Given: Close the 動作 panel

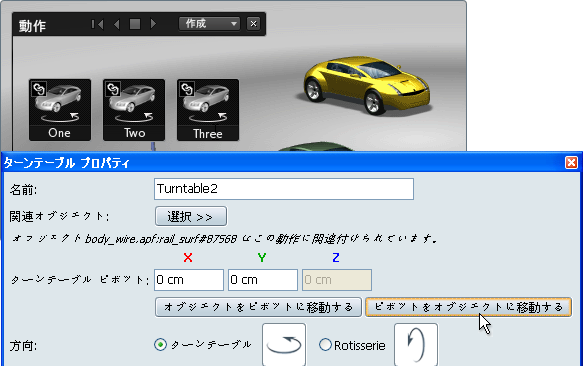Looking at the screenshot, I should coord(253,24).
